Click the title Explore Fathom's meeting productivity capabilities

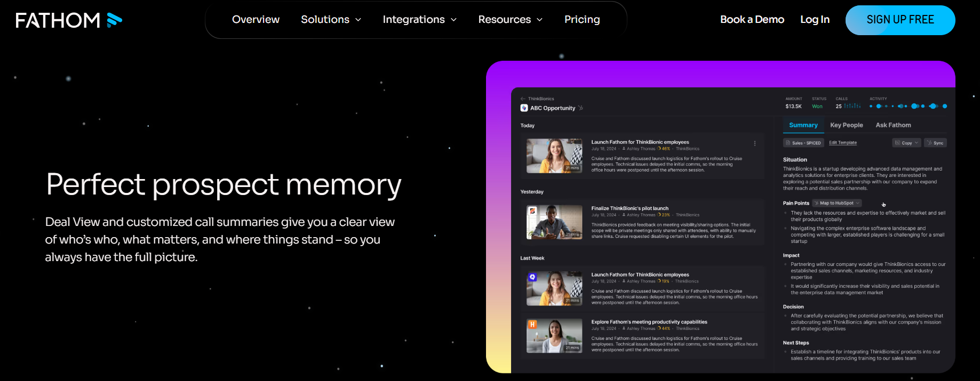point(649,322)
